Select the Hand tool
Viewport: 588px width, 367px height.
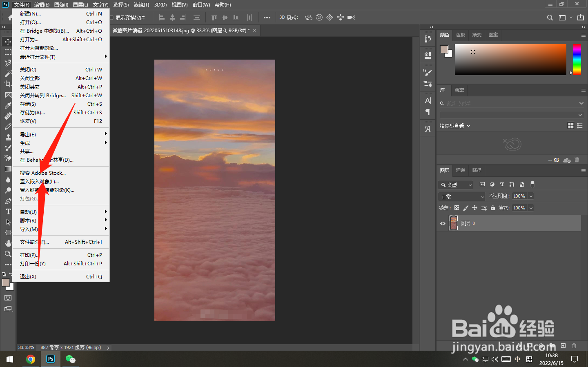pyautogui.click(x=8, y=243)
